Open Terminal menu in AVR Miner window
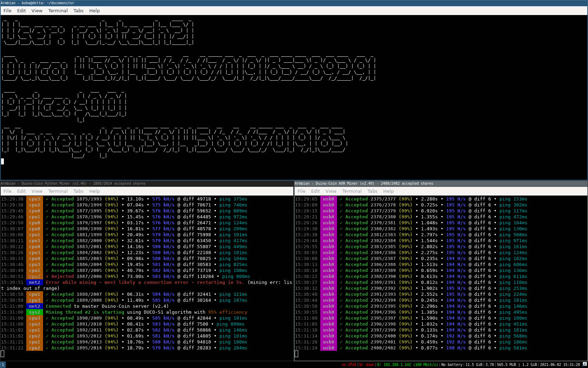Screen dimensions: 588x368 pos(352,191)
